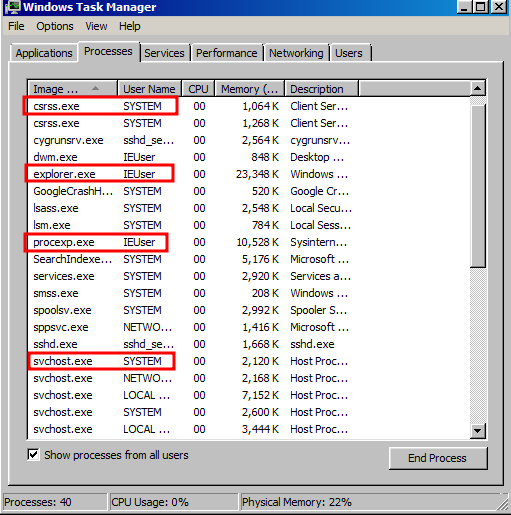The width and height of the screenshot is (511, 515).
Task: Select the csrss.exe row using 1,064 K
Action: [x=248, y=106]
